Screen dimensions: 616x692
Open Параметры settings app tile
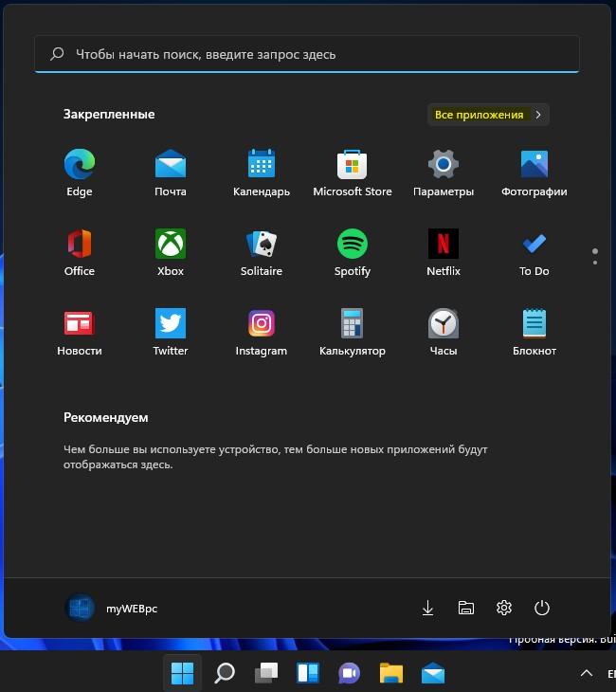coord(443,173)
